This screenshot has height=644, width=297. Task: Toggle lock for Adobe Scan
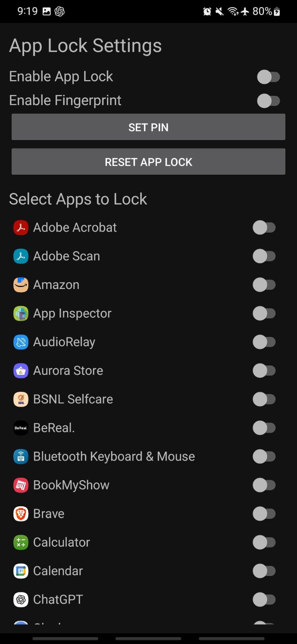tap(264, 256)
